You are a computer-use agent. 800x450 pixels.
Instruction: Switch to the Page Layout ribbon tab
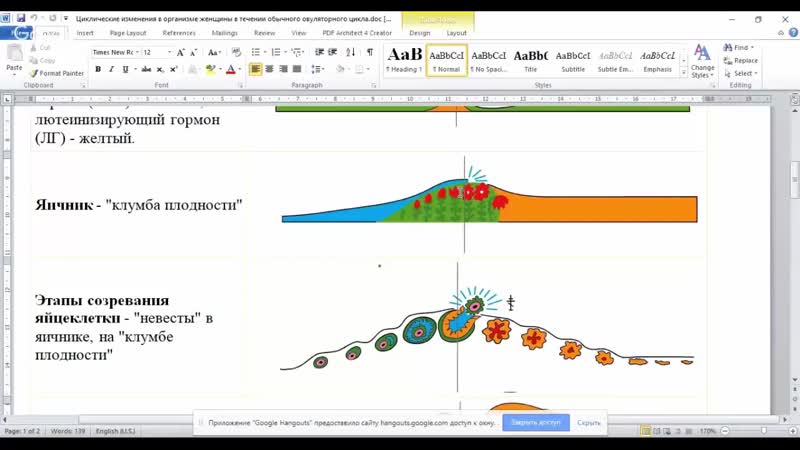[x=129, y=32]
